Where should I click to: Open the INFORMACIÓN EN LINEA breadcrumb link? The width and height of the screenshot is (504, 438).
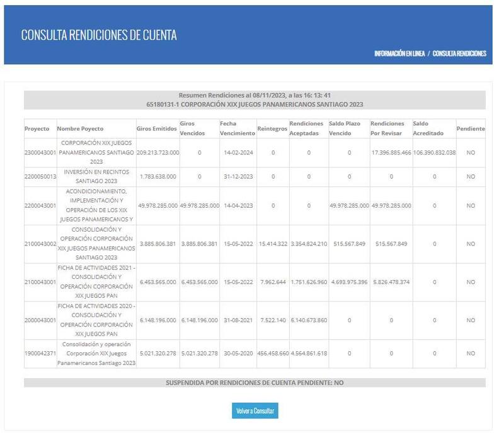click(399, 53)
